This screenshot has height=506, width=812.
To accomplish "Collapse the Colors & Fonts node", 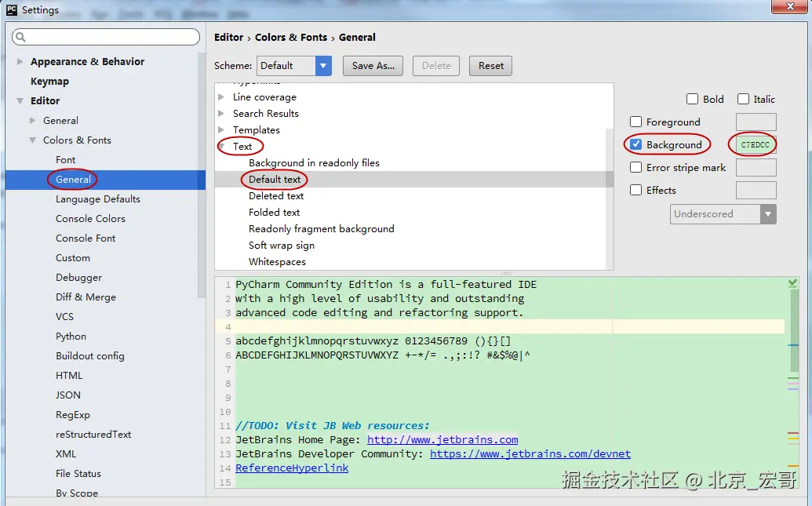I will click(33, 140).
